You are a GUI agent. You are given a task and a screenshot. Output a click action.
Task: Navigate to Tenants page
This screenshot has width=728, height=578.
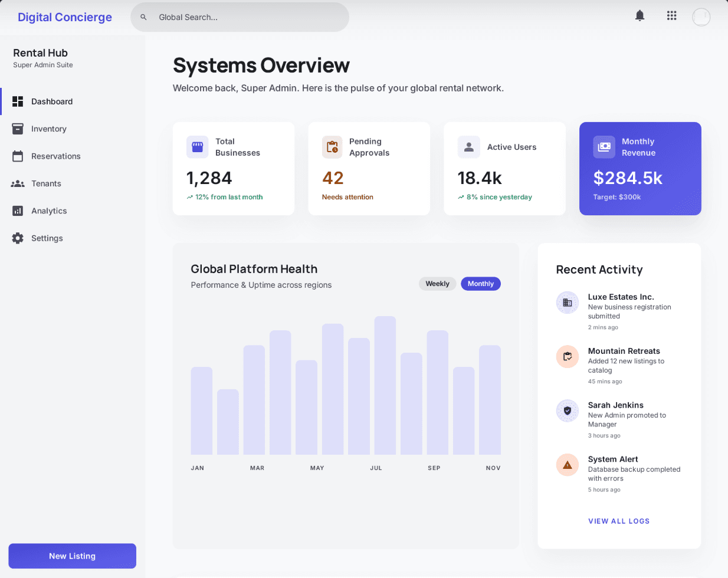click(x=73, y=183)
